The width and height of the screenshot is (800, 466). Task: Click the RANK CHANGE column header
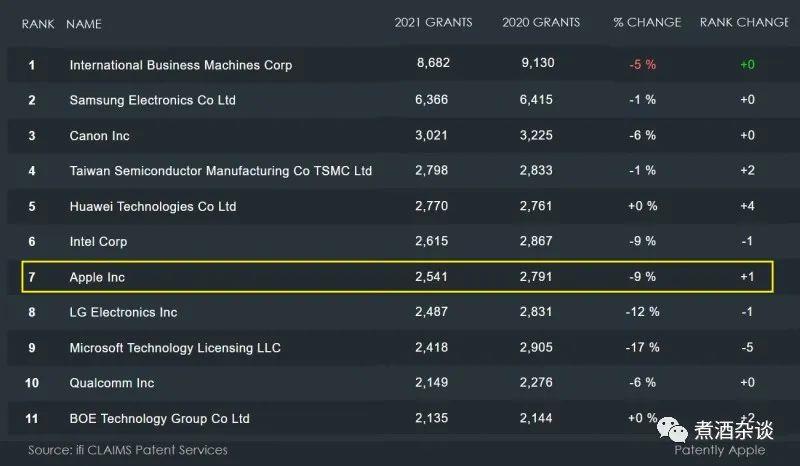[x=744, y=22]
